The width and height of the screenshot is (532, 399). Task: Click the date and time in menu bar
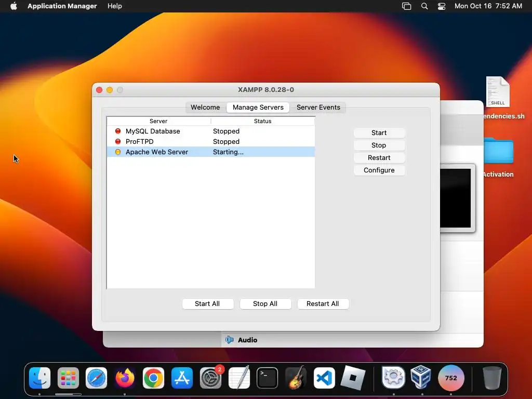pos(488,6)
